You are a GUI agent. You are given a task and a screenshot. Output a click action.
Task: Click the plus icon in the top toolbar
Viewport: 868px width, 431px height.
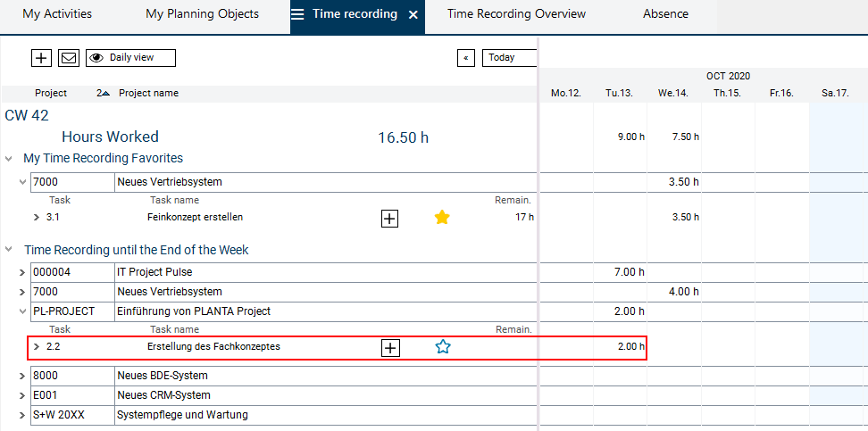[41, 58]
